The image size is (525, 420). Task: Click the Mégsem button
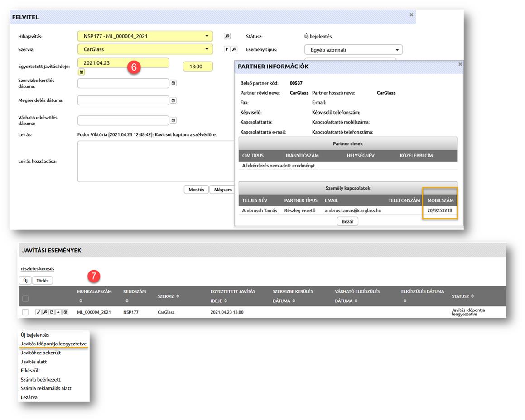pyautogui.click(x=223, y=190)
